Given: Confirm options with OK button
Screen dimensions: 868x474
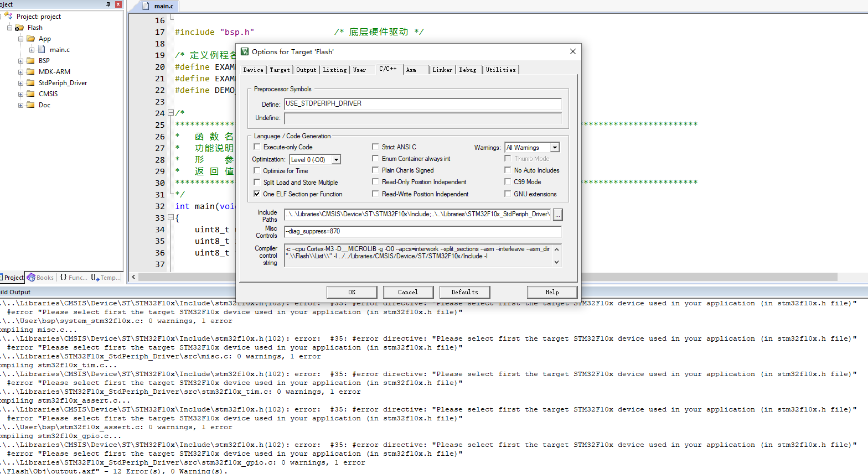Looking at the screenshot, I should [x=352, y=292].
